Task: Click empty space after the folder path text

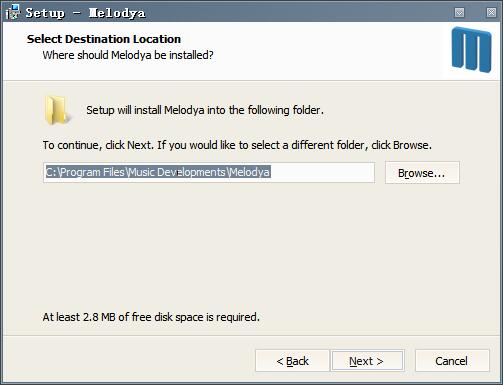Action: 322,172
